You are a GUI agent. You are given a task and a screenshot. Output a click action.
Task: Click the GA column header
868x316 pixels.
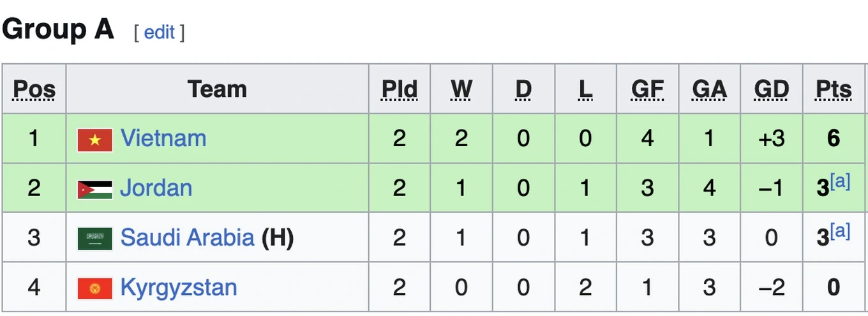pyautogui.click(x=709, y=89)
